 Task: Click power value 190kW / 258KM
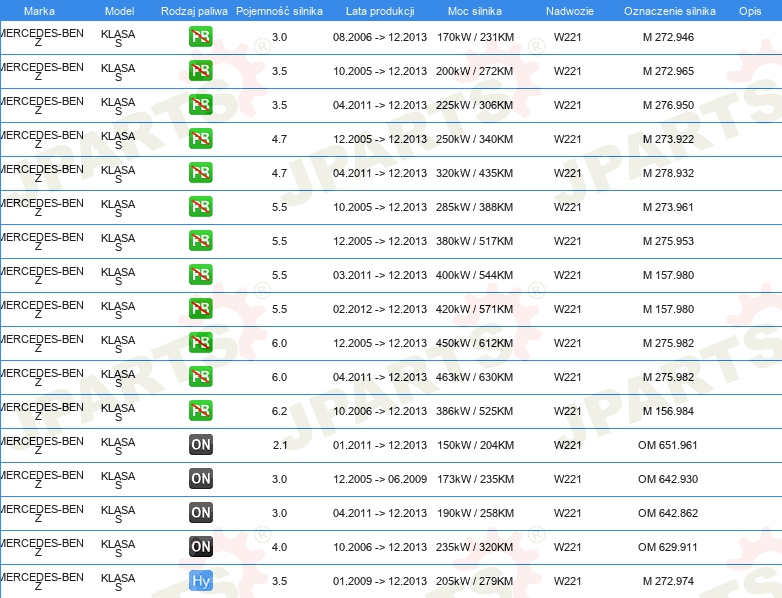click(x=475, y=512)
